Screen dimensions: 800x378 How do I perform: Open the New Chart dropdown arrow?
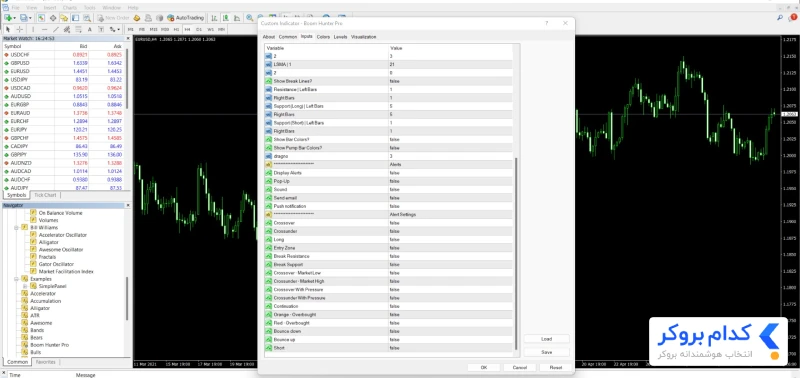click(x=14, y=18)
